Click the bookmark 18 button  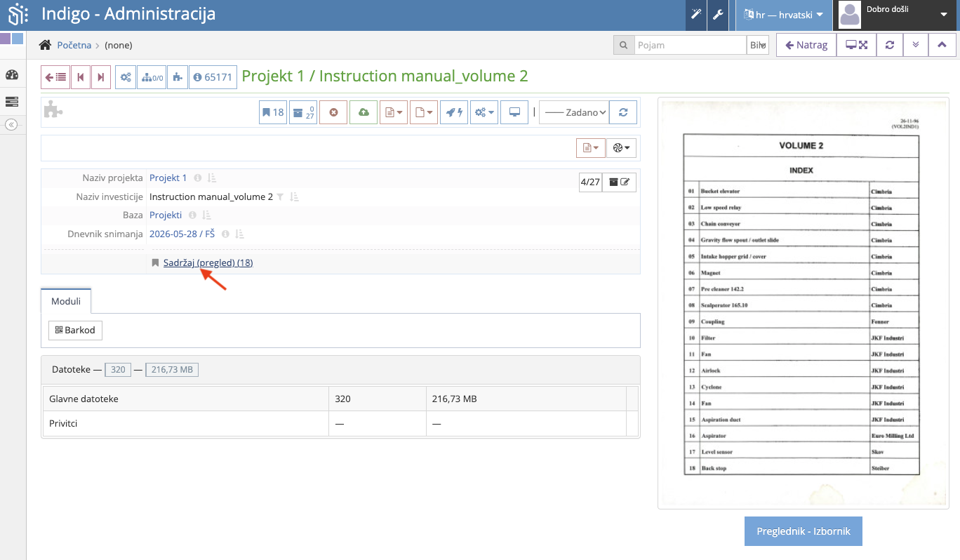273,112
